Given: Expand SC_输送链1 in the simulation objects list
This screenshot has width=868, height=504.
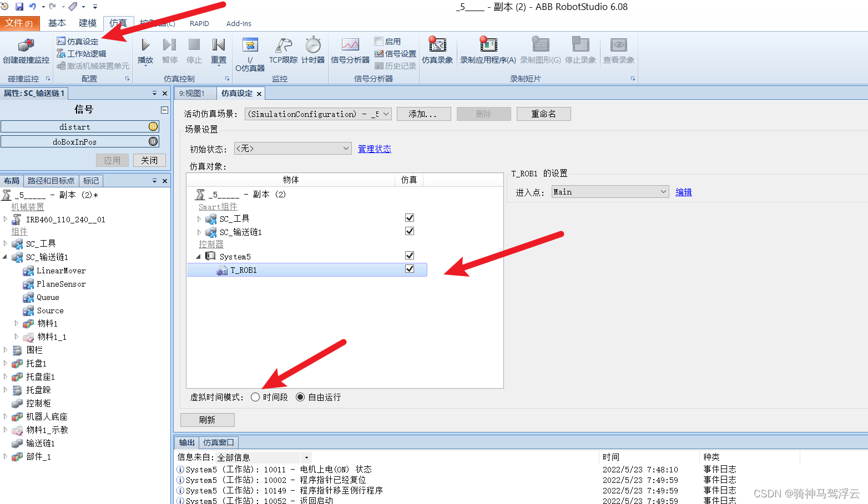Looking at the screenshot, I should 199,232.
